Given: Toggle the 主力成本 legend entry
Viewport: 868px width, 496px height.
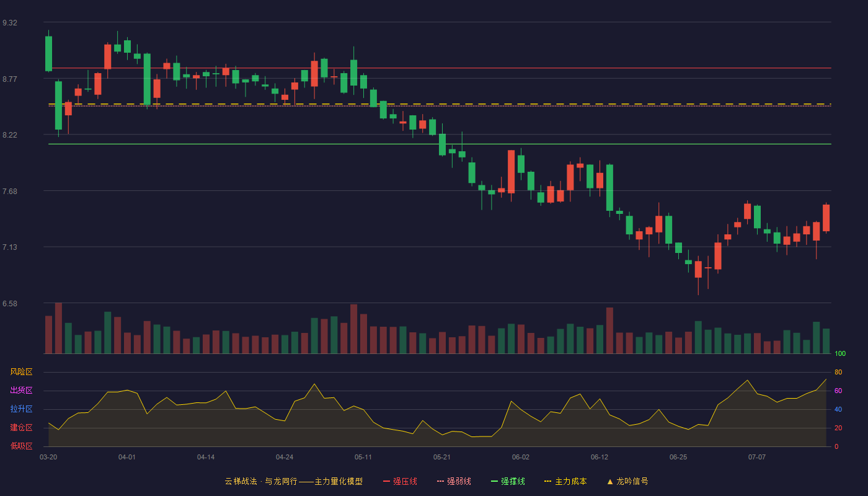Looking at the screenshot, I should pos(565,481).
